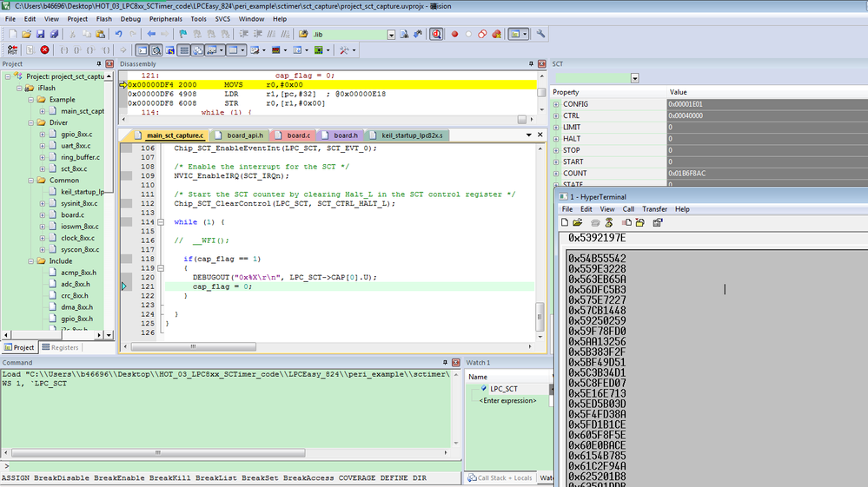Open the Peripherals menu
Screen dimensions: 868x487
pyautogui.click(x=165, y=19)
